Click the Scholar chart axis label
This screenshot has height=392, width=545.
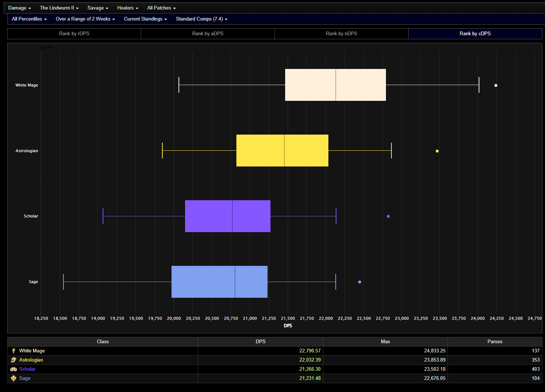tap(31, 216)
